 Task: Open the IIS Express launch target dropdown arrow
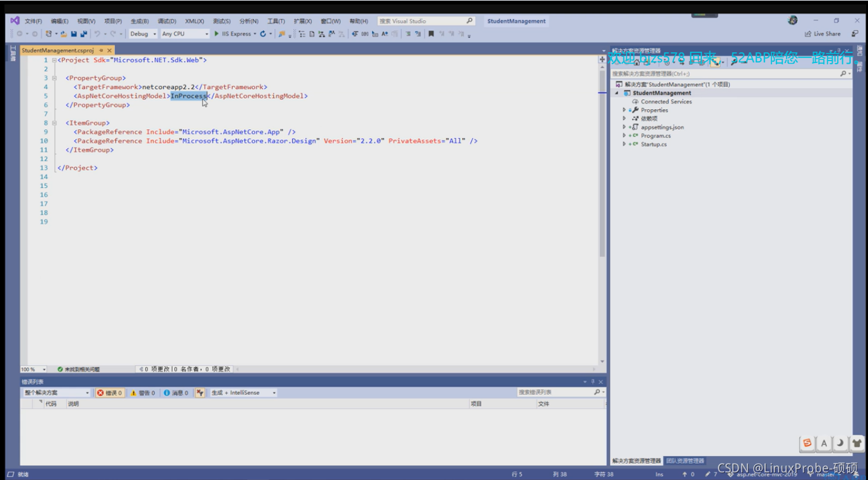coord(255,34)
